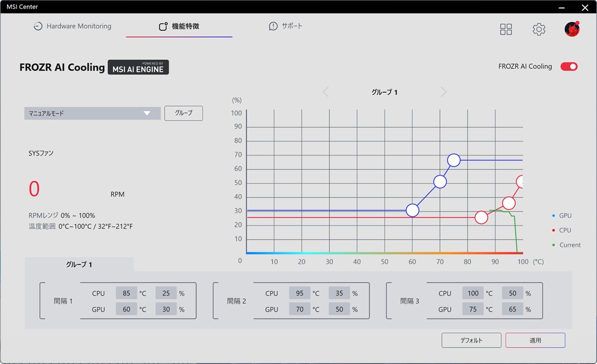Viewport: 597px width, 364px height.
Task: Click the MSI AI ENGINE badge
Action: click(x=138, y=68)
